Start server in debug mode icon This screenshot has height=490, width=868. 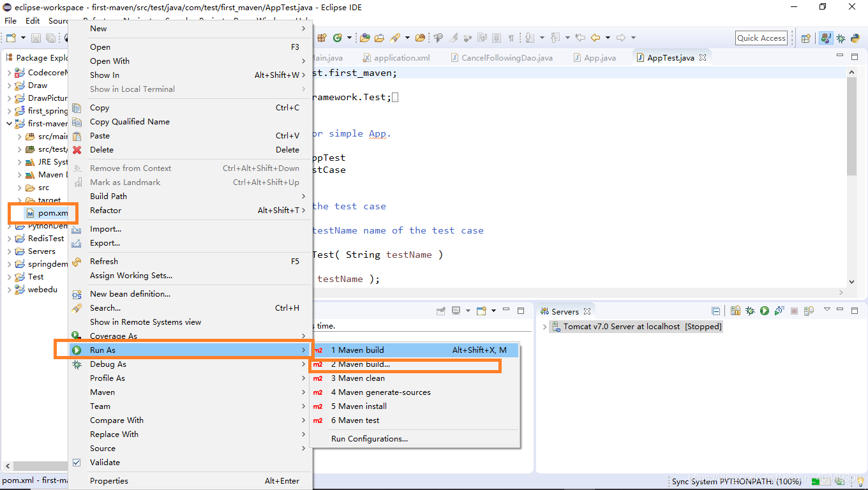[750, 311]
